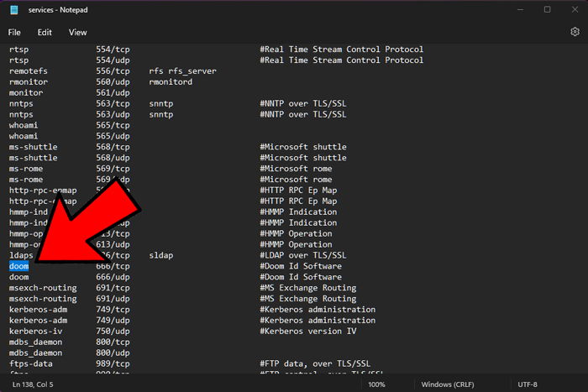
Task: Click the text 561/udp
Action: click(113, 92)
